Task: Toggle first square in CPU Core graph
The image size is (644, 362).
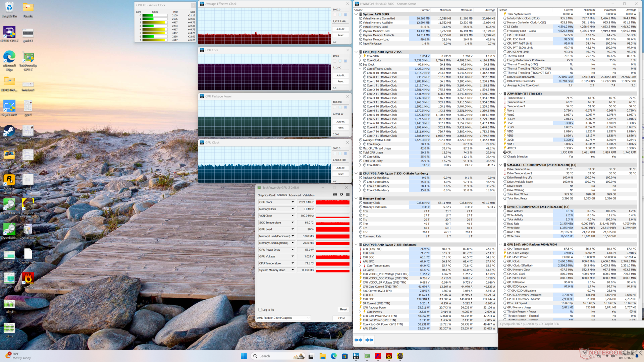Action: click(334, 61)
